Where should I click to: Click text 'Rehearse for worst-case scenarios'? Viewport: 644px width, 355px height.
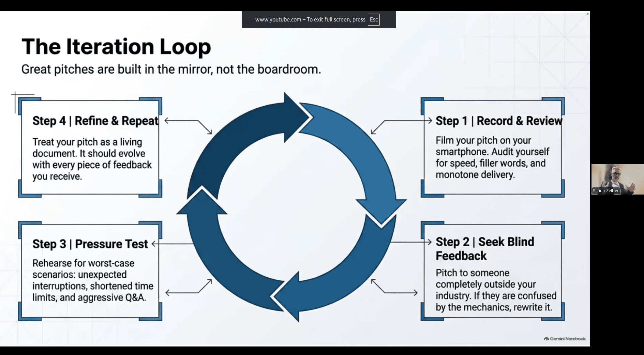click(x=83, y=269)
